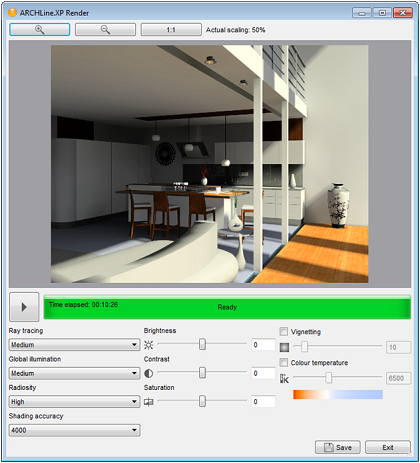Save the rendered image
This screenshot has width=420, height=463.
click(x=338, y=447)
